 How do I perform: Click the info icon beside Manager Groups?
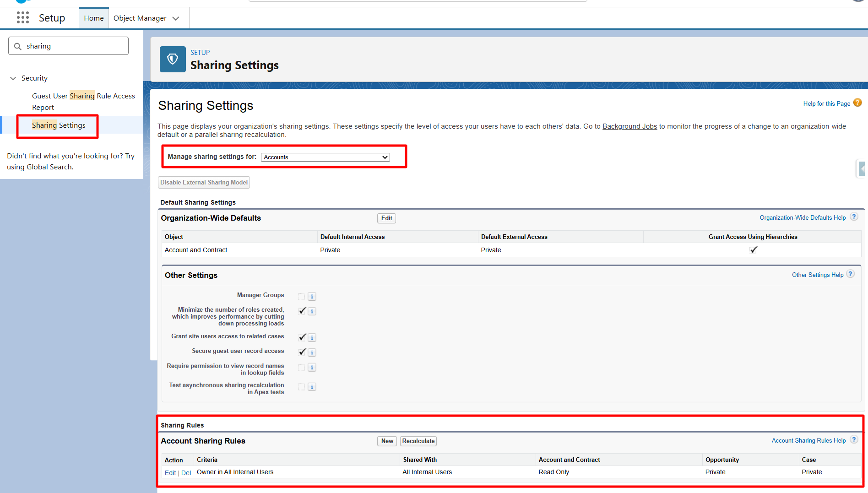point(312,297)
